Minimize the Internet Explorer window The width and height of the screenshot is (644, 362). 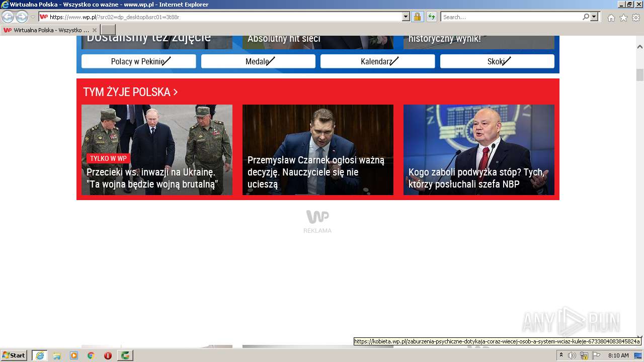pyautogui.click(x=621, y=5)
